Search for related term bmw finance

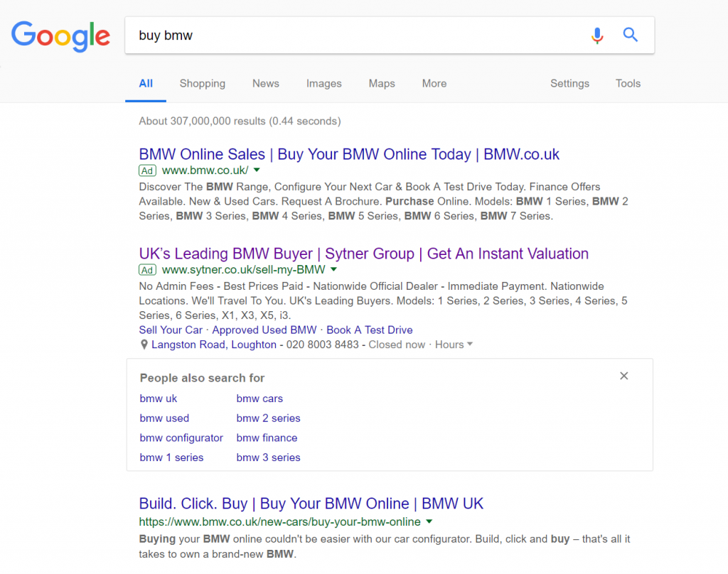267,438
